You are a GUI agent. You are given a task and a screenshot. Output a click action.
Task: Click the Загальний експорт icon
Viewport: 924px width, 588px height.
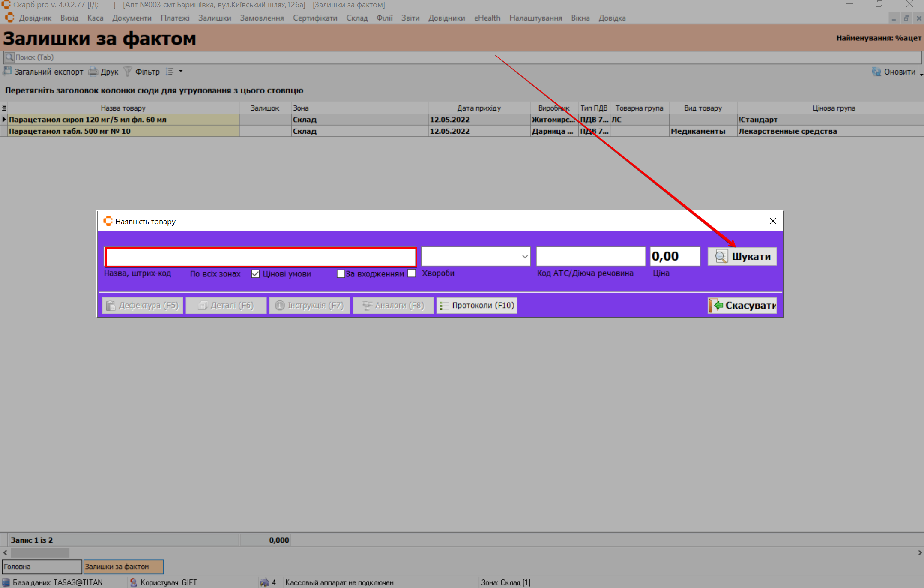(7, 72)
